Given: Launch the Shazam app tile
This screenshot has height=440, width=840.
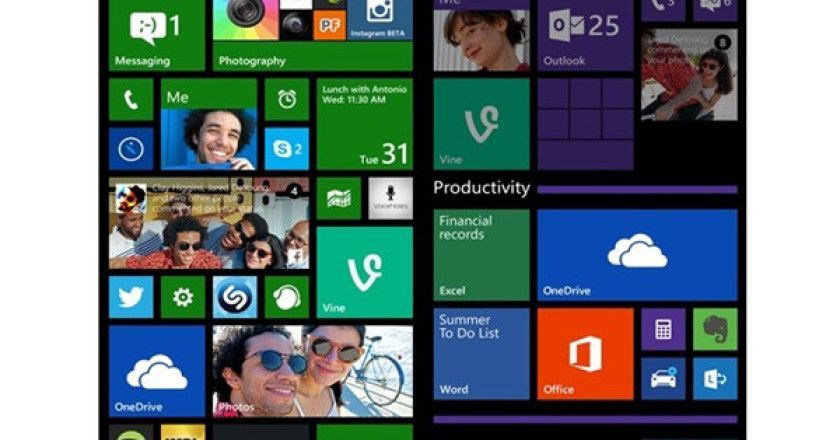Looking at the screenshot, I should (235, 297).
